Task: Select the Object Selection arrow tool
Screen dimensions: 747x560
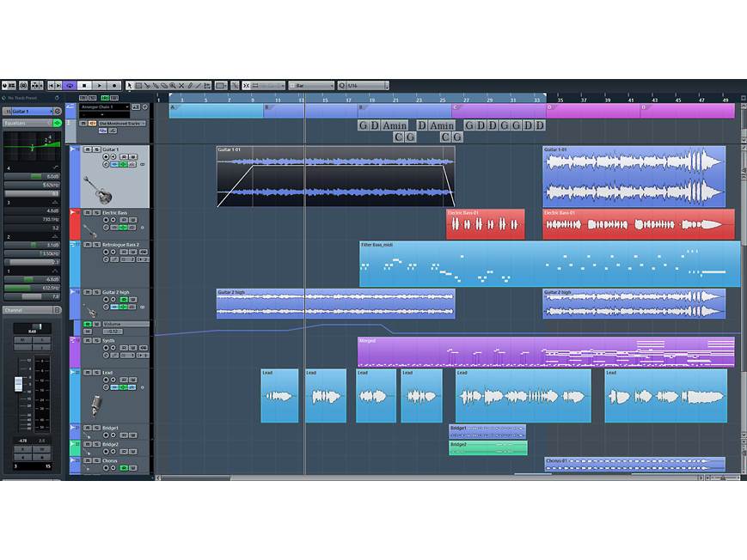Action: click(128, 85)
